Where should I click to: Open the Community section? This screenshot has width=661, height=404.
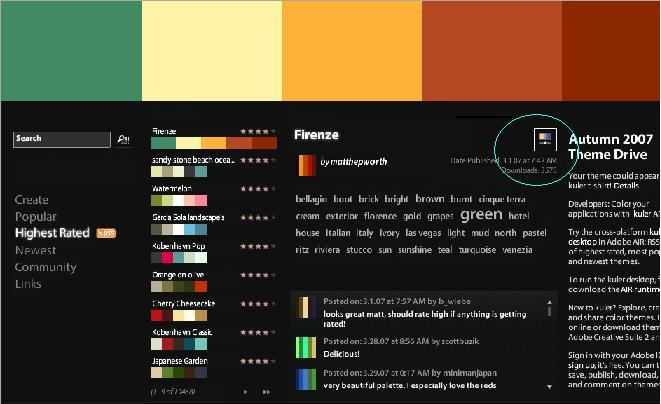[x=45, y=268]
